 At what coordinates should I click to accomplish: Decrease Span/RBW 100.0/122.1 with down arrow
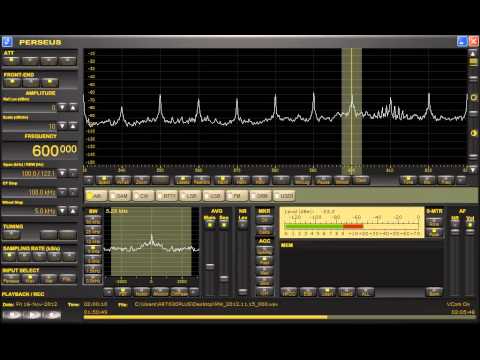coord(62,173)
